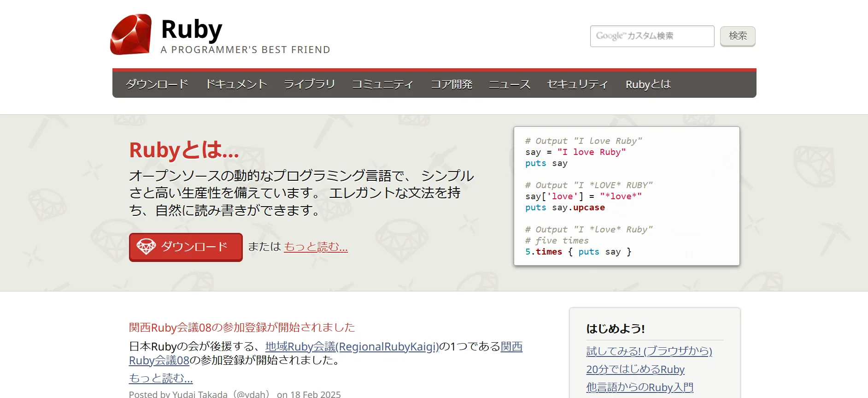This screenshot has width=868, height=398.
Task: Click the code line '5.times { puts say }'
Action: point(578,252)
